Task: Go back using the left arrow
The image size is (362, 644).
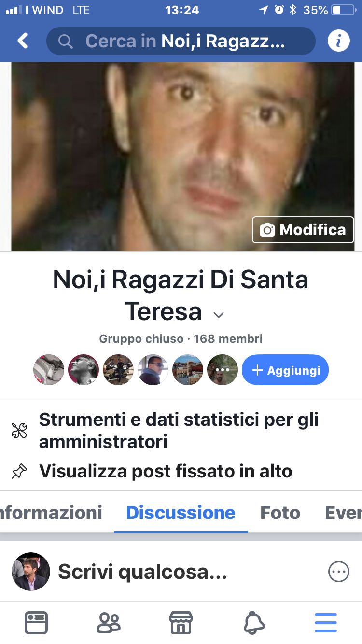Action: tap(23, 41)
